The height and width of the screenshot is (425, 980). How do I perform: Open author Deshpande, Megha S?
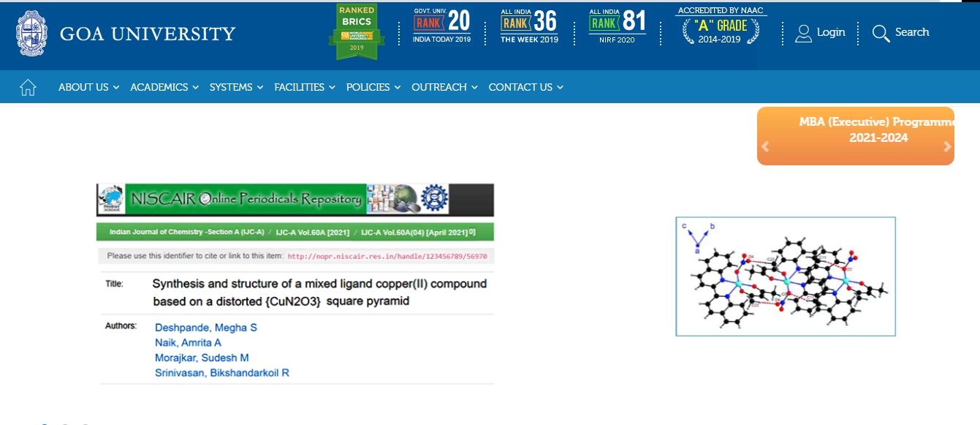tap(206, 327)
